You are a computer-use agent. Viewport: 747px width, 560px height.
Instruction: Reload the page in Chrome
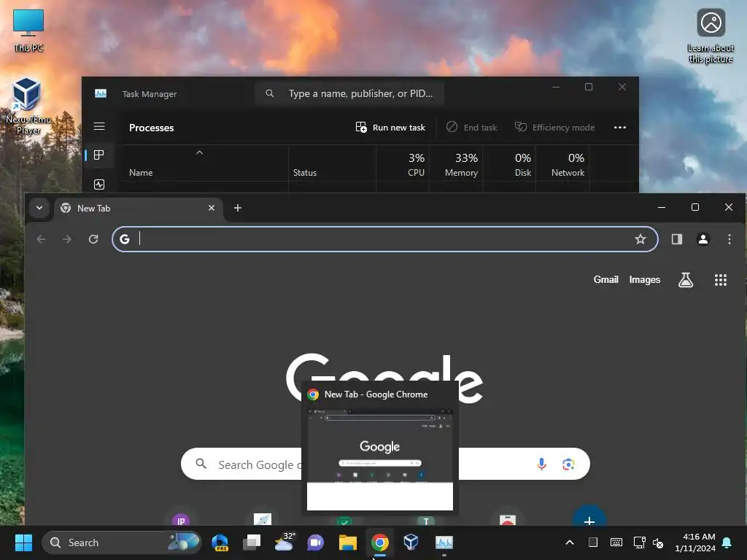(x=93, y=239)
